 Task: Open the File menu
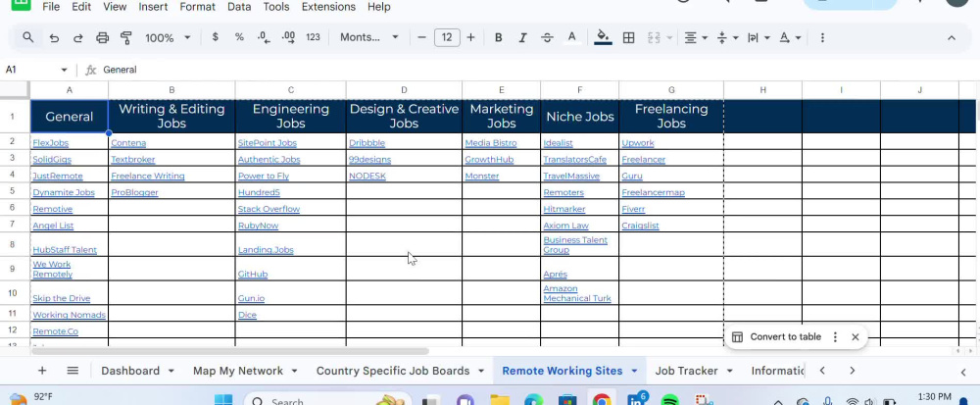pyautogui.click(x=51, y=7)
